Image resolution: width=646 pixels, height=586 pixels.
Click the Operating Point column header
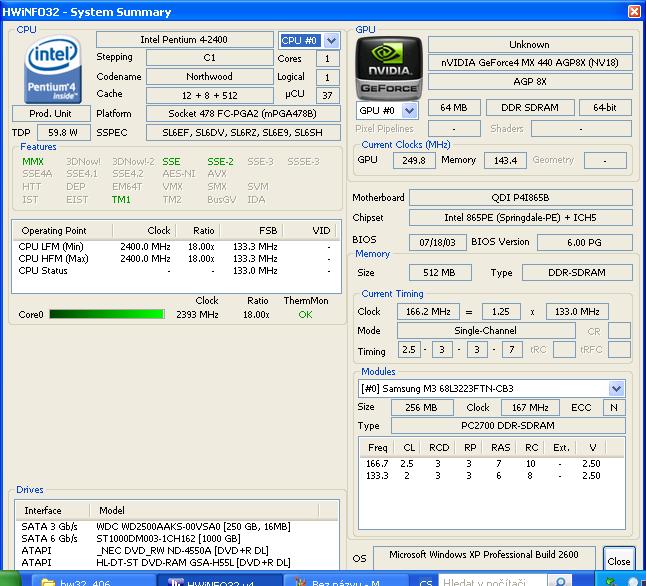pos(63,231)
